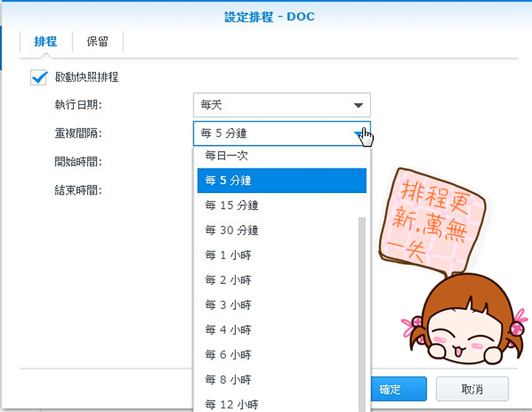Switch to the 排程 tab
Screen dimensions: 532x412
pyautogui.click(x=46, y=41)
